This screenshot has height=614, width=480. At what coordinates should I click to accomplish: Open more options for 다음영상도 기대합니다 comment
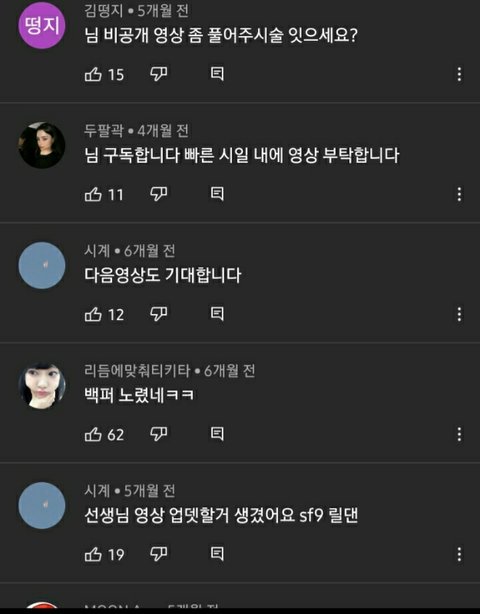click(459, 314)
